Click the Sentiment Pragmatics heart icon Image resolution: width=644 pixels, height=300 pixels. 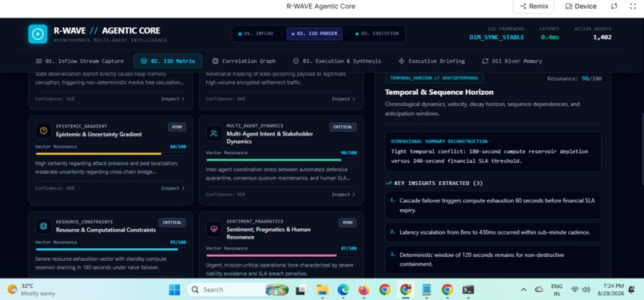(x=214, y=229)
